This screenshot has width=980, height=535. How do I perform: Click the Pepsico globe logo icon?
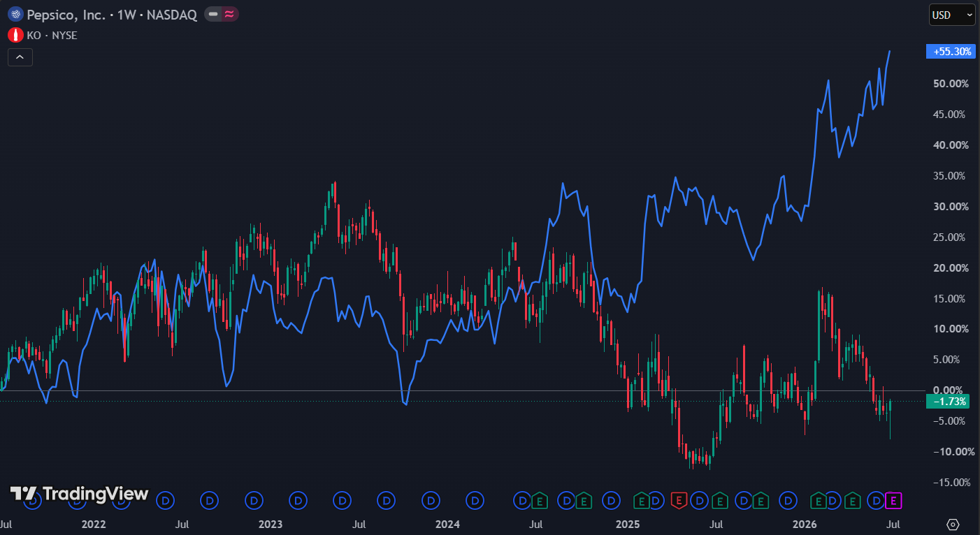click(x=15, y=14)
